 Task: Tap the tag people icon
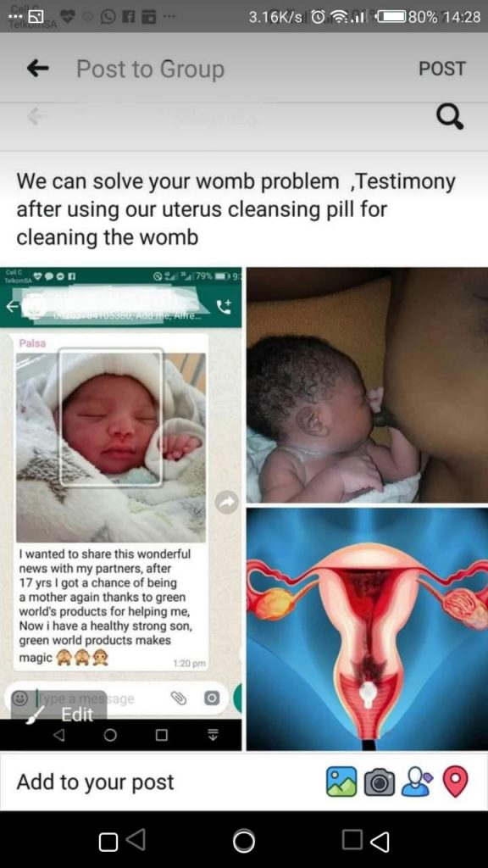click(x=417, y=782)
